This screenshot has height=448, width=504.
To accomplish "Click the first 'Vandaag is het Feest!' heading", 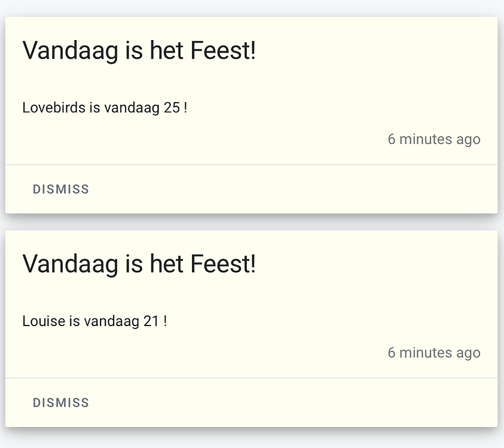I will 139,51.
